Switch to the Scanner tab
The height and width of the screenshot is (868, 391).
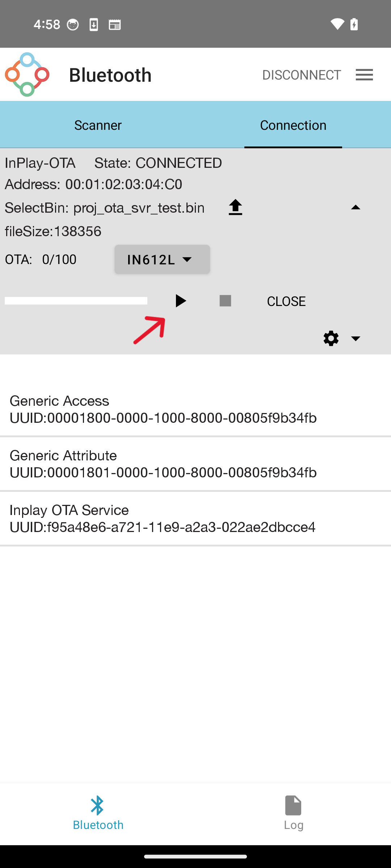click(x=98, y=125)
